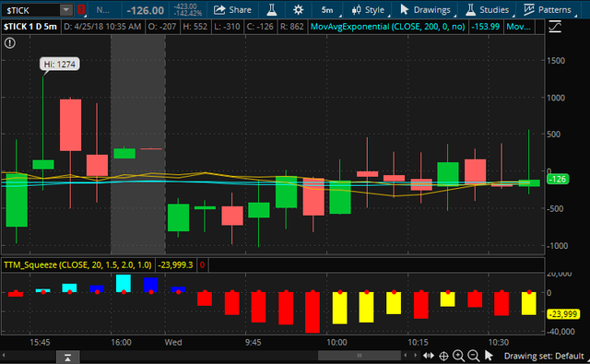
Task: Click the "Wed" time axis label
Action: [x=173, y=343]
